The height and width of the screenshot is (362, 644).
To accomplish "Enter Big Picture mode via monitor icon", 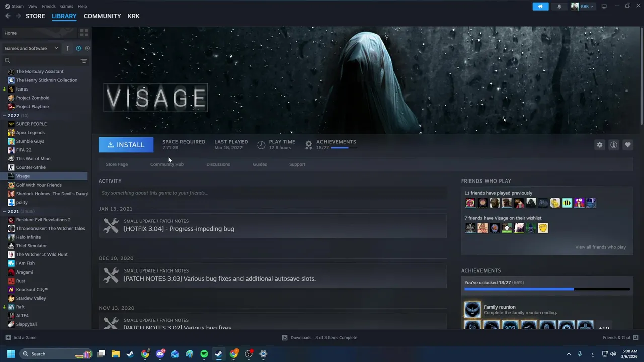I will 604,6.
